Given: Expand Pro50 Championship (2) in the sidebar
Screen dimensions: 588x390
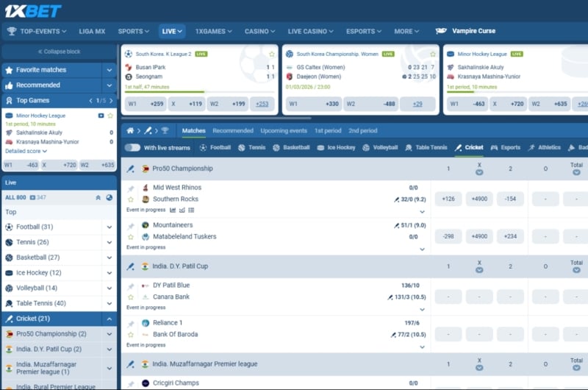Looking at the screenshot, I should (109, 334).
